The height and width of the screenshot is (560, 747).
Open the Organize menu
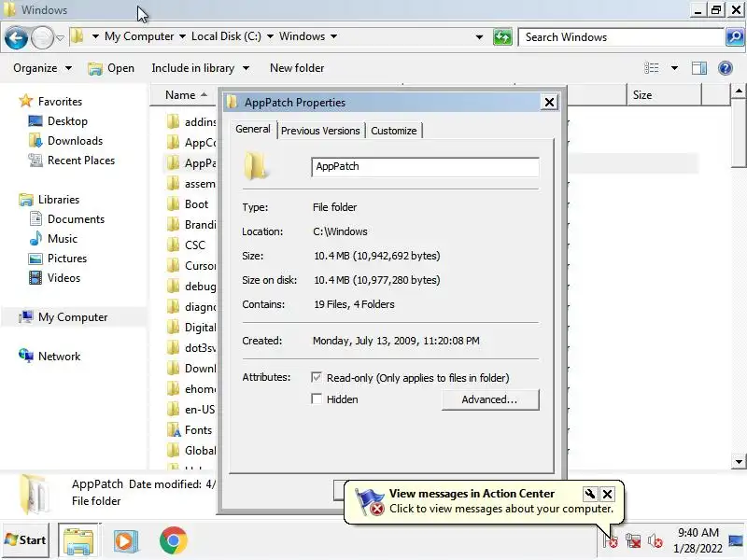42,68
